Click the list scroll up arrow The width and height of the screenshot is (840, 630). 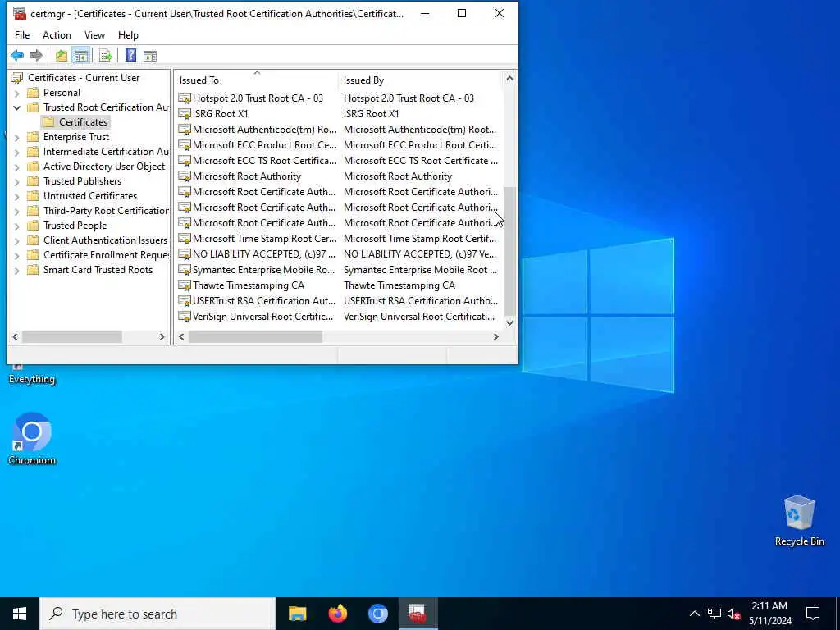pos(509,78)
